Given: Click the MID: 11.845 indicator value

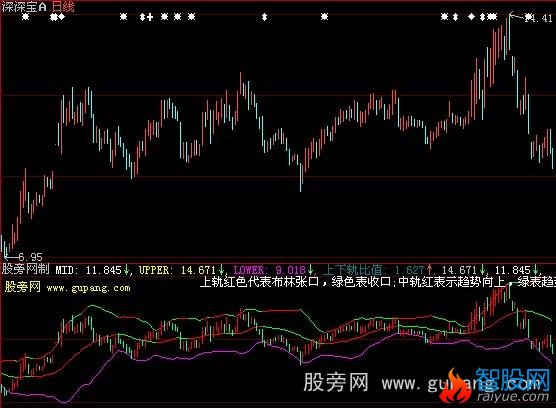Looking at the screenshot, I should pyautogui.click(x=89, y=270).
